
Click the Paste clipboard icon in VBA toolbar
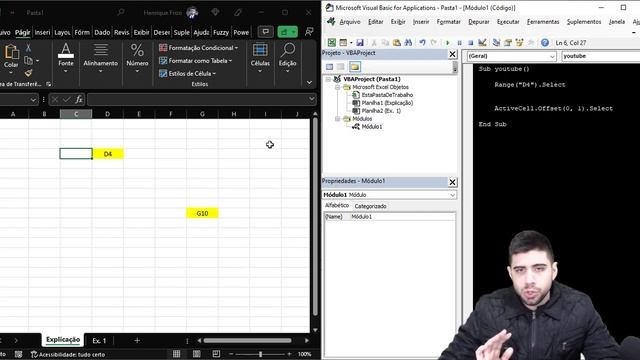click(396, 42)
